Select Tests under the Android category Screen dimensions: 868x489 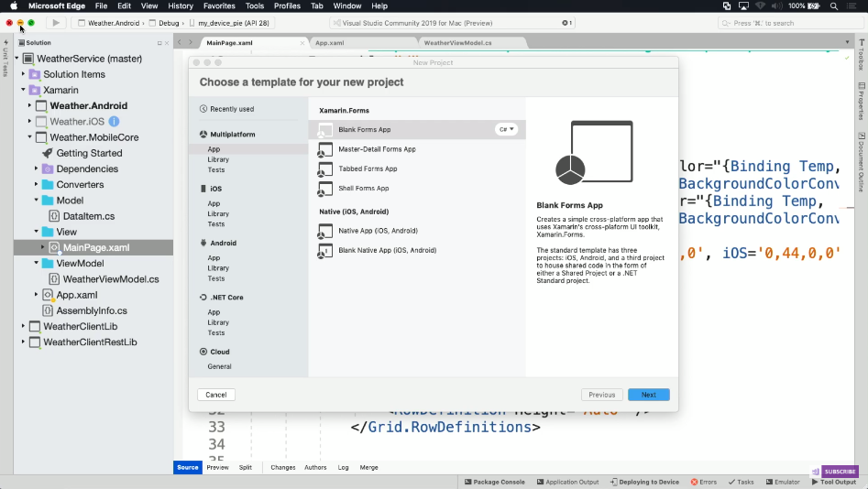(216, 278)
